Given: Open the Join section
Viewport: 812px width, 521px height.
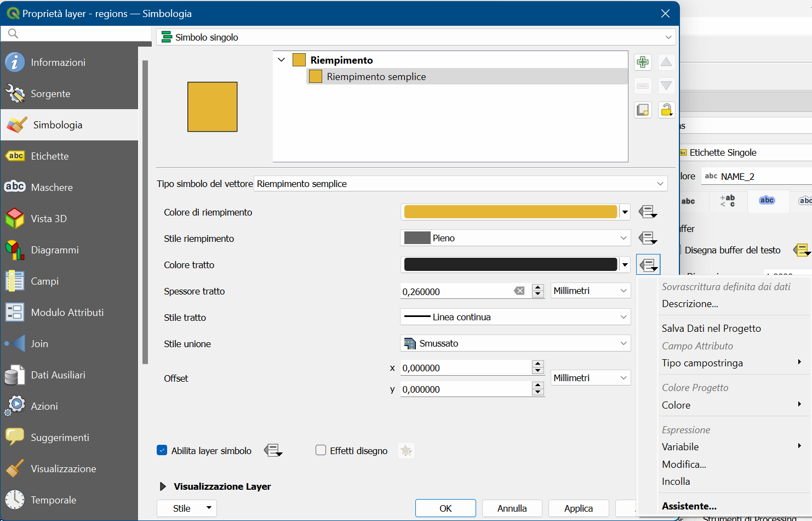Looking at the screenshot, I should [x=69, y=344].
